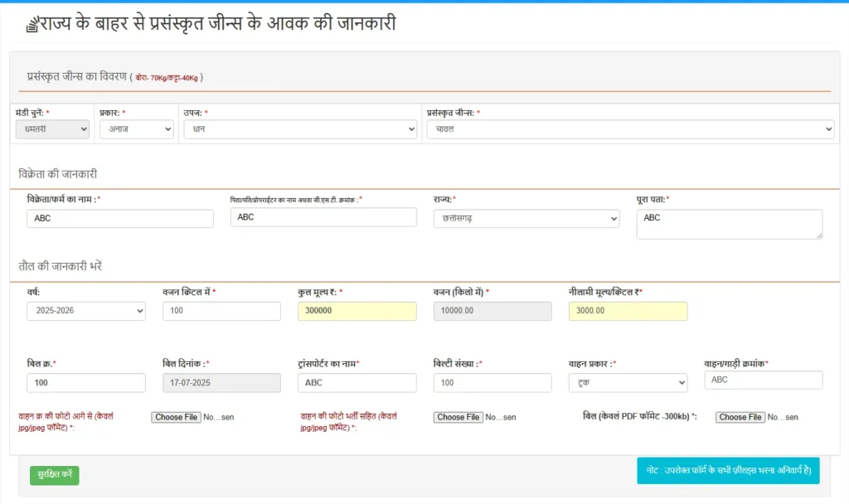The height and width of the screenshot is (504, 849).
Task: Click the कुल मूल्य field showing 300000
Action: point(357,311)
